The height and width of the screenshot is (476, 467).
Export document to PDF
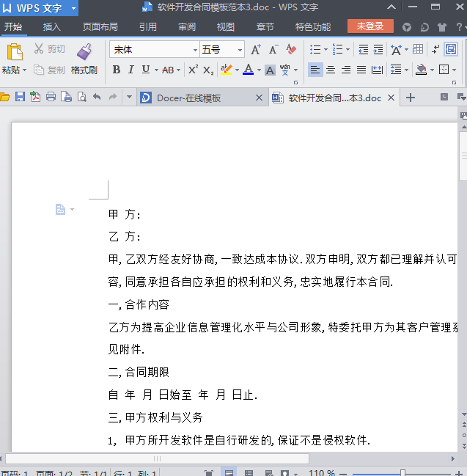click(x=35, y=97)
